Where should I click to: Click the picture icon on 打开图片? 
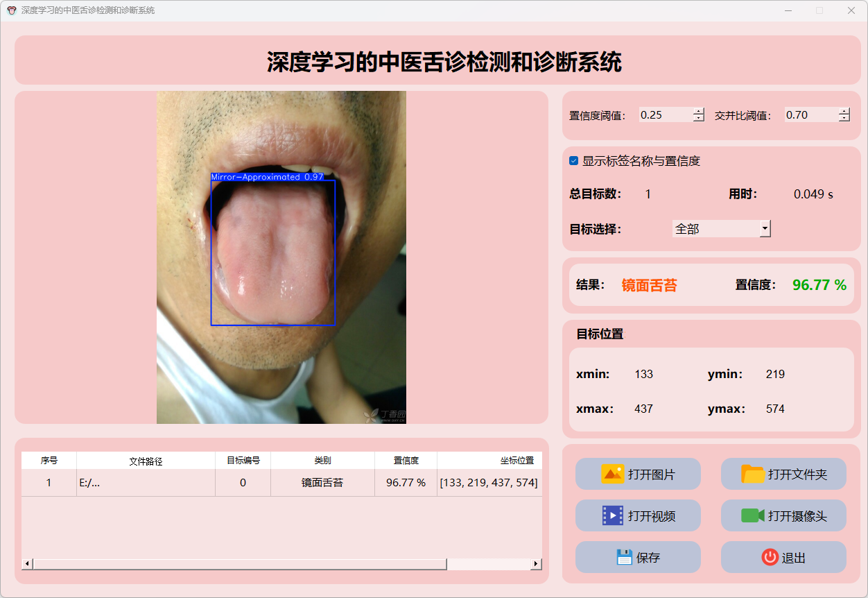(x=613, y=474)
